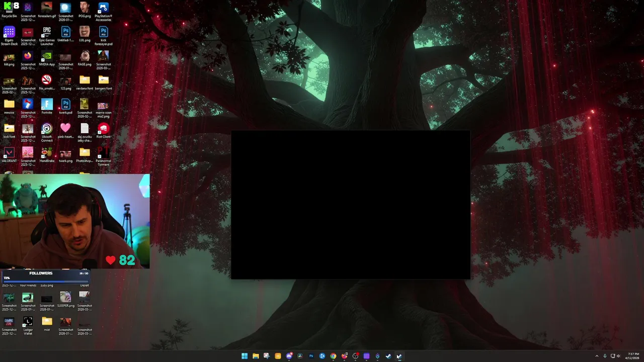Image resolution: width=644 pixels, height=362 pixels.
Task: Open the Windows Start menu
Action: click(x=245, y=356)
